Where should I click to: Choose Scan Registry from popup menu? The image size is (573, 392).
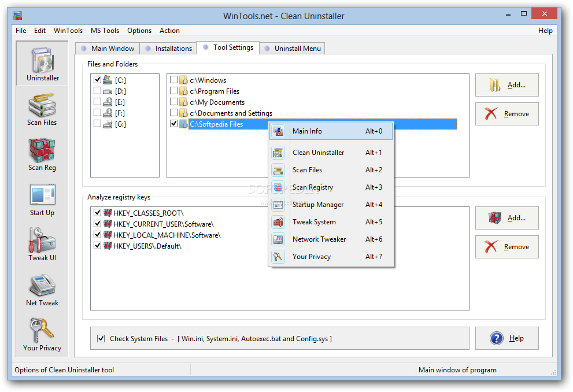click(x=331, y=187)
